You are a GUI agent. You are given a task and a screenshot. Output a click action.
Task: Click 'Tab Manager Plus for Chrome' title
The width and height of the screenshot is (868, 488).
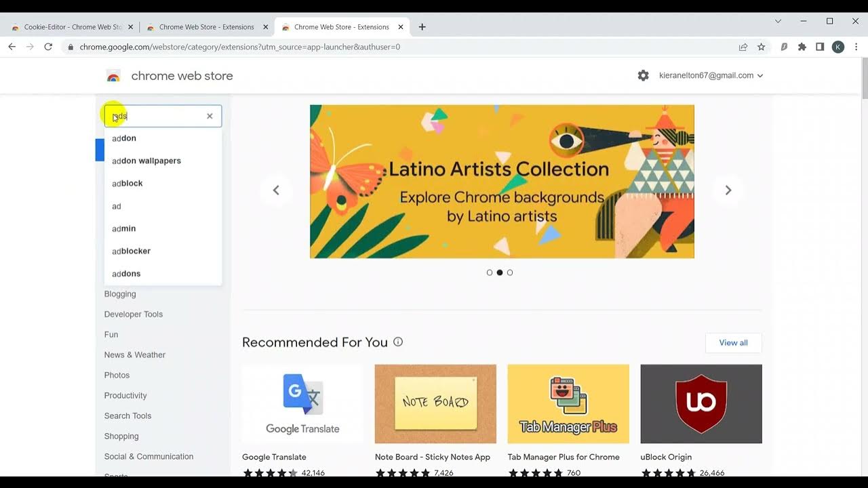pyautogui.click(x=564, y=457)
